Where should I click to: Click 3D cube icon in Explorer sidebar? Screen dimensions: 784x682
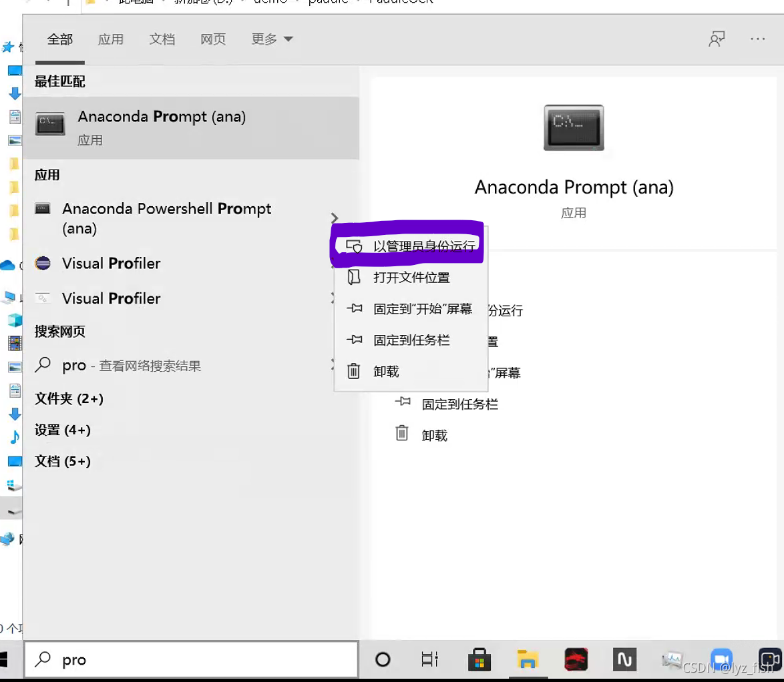[x=15, y=320]
